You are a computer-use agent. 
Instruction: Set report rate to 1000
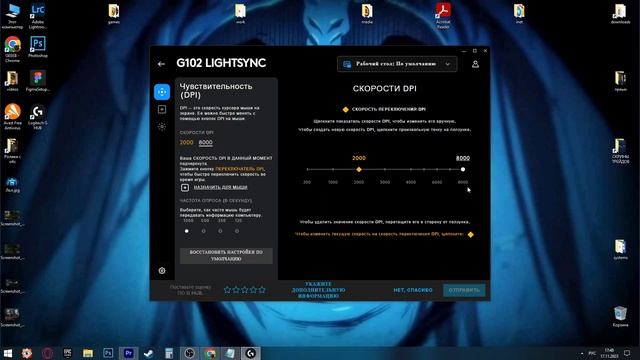point(187,231)
